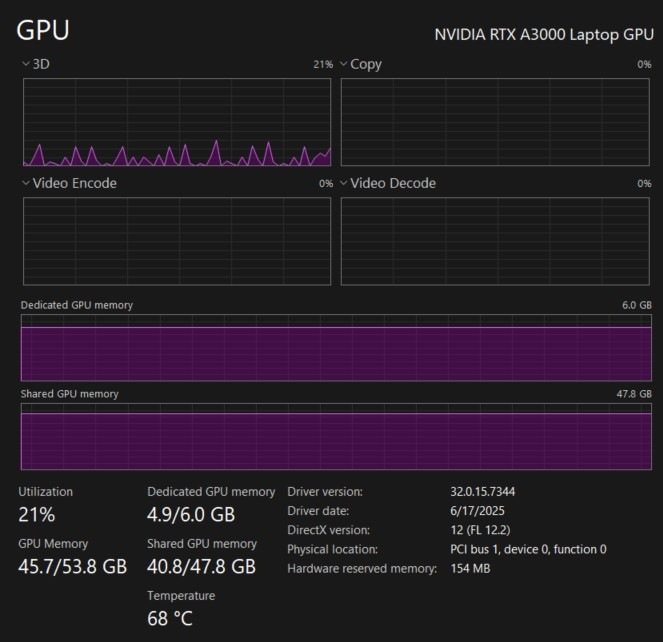Viewport: 663px width, 642px height.
Task: Click the driver date 6/17/2025
Action: click(478, 511)
